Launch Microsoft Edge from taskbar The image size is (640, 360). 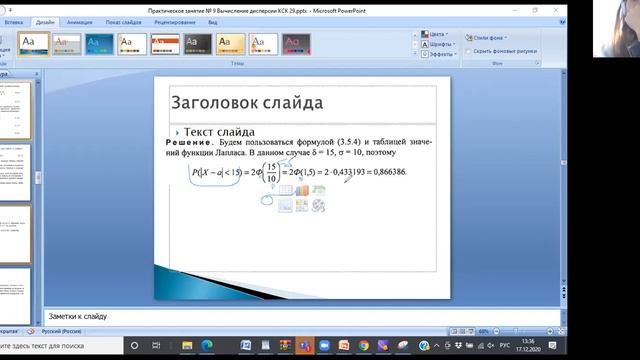(x=207, y=346)
